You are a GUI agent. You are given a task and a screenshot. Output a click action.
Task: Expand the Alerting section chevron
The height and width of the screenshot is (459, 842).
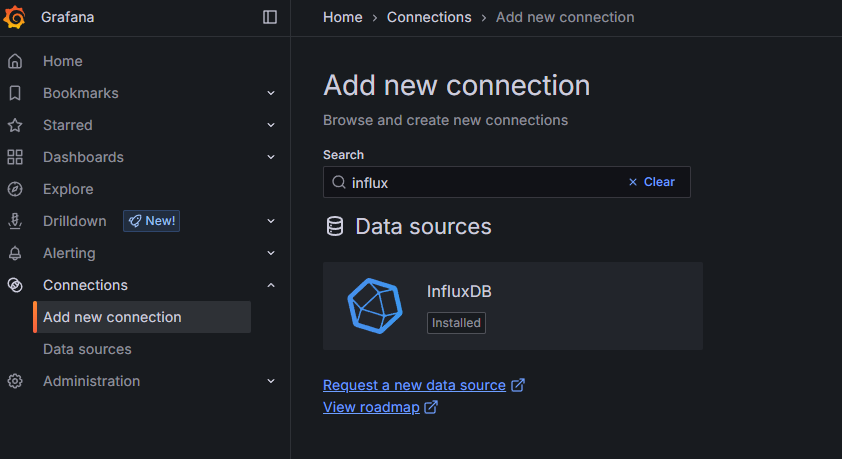tap(271, 253)
